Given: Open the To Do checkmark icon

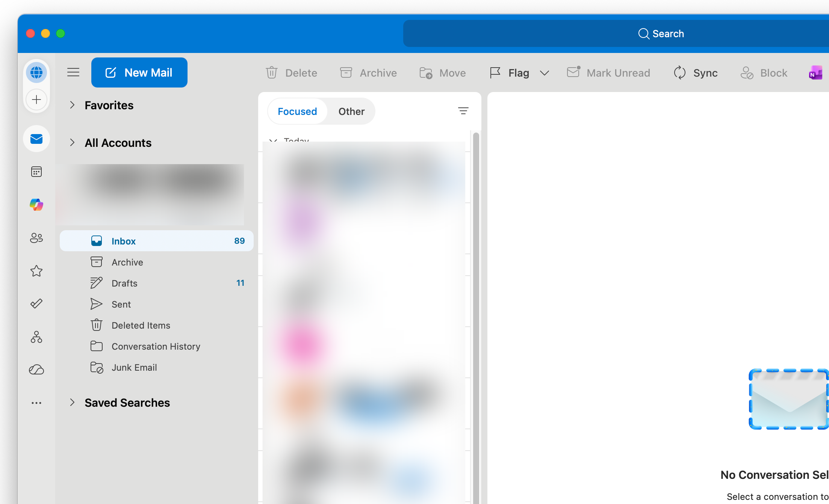Looking at the screenshot, I should (36, 303).
